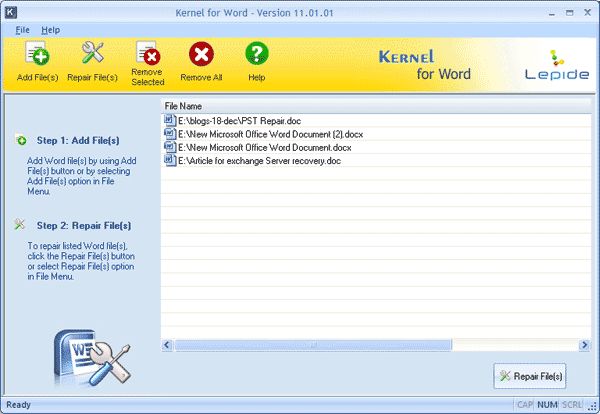Click the File Name column header

pos(376,106)
